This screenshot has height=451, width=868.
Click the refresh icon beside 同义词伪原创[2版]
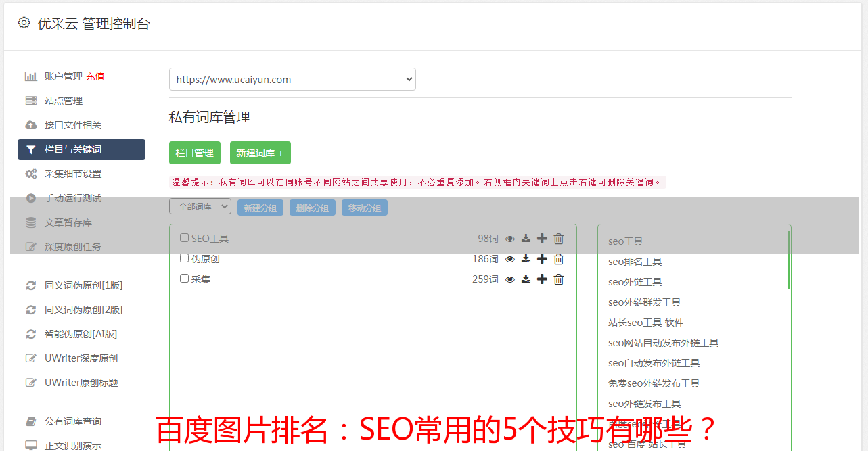coord(30,310)
